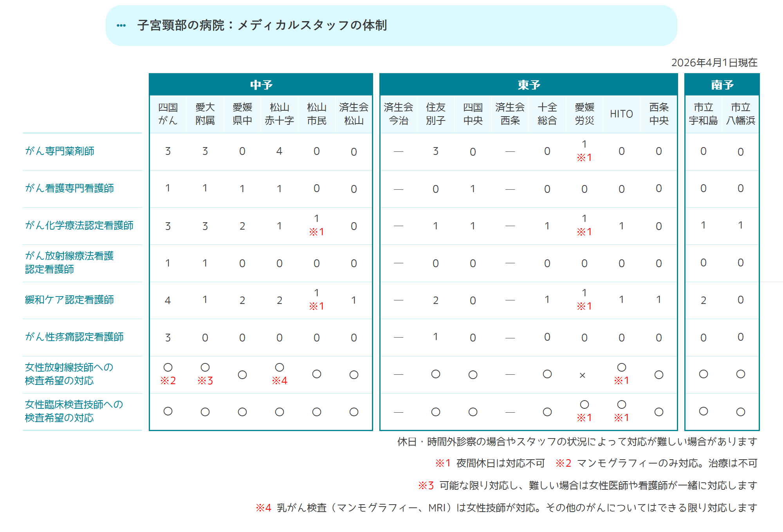
Task: Click the value 3 for 住友別子 がん専門薬剤師
Action: click(436, 151)
